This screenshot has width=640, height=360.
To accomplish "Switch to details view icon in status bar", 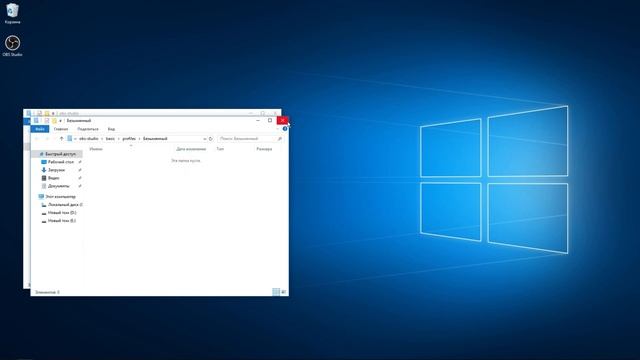I will pyautogui.click(x=276, y=292).
